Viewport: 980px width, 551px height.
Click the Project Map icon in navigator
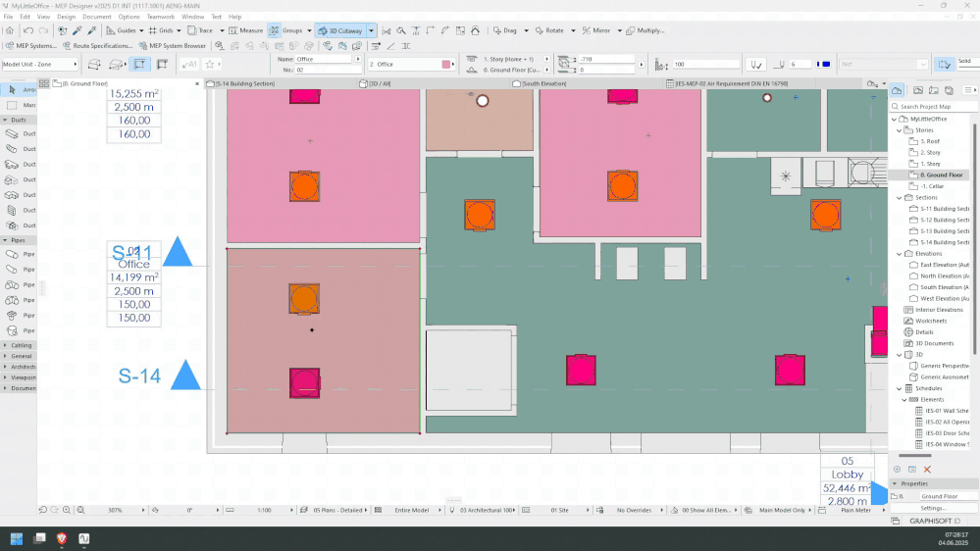click(x=897, y=90)
